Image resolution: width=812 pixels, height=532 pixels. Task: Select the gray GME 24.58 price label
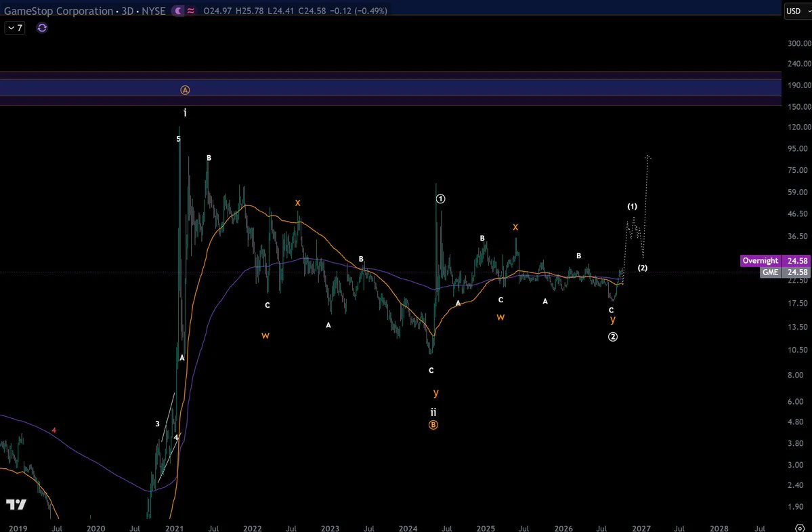tap(785, 272)
